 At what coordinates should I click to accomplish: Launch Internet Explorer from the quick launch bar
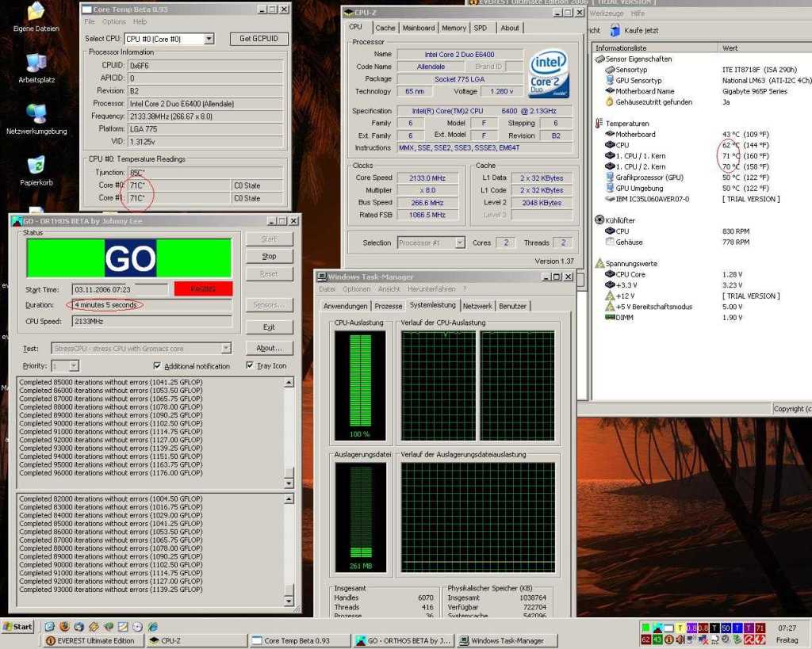tap(153, 627)
